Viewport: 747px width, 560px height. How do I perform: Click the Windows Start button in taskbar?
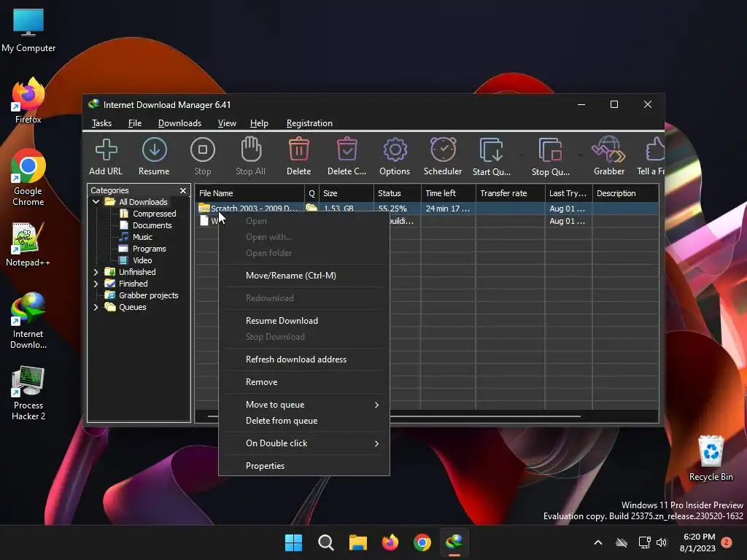pos(293,542)
